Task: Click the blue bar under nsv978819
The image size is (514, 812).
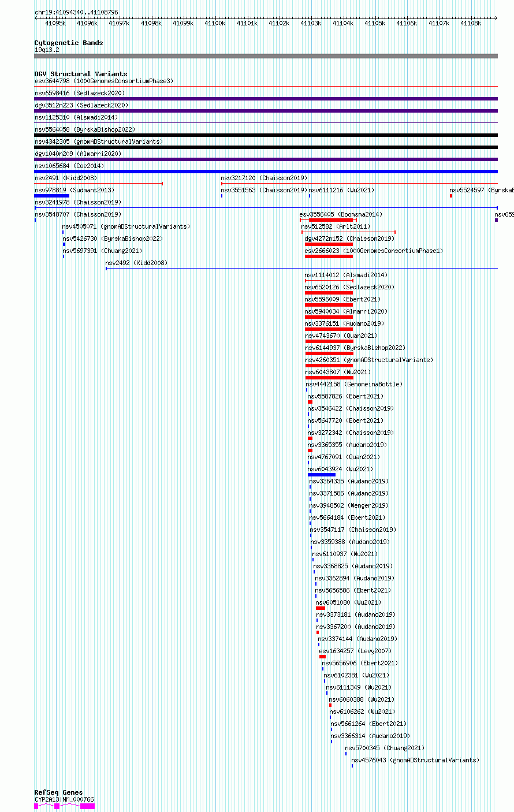Action: [52, 196]
